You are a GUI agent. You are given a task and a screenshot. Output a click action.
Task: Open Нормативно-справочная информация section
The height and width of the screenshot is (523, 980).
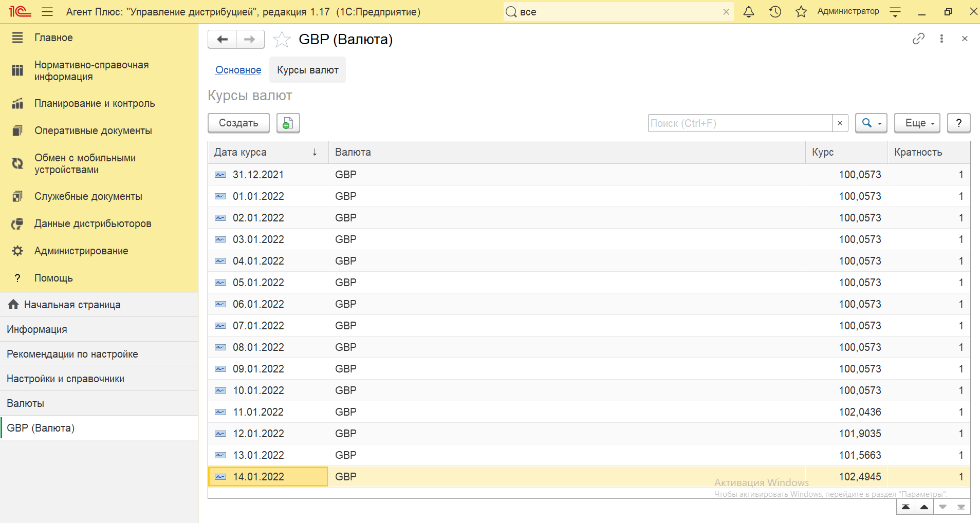pyautogui.click(x=91, y=71)
